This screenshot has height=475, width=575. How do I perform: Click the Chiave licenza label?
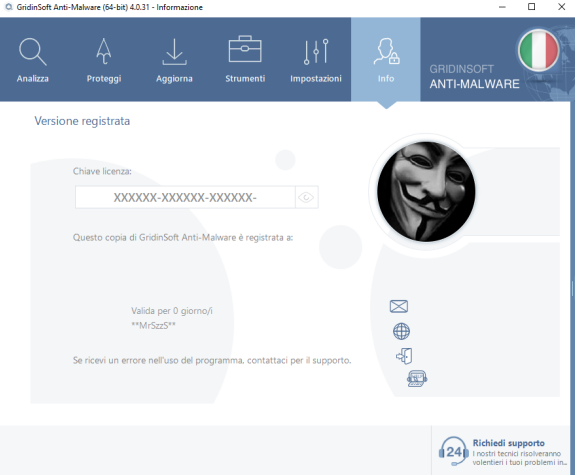click(x=102, y=171)
